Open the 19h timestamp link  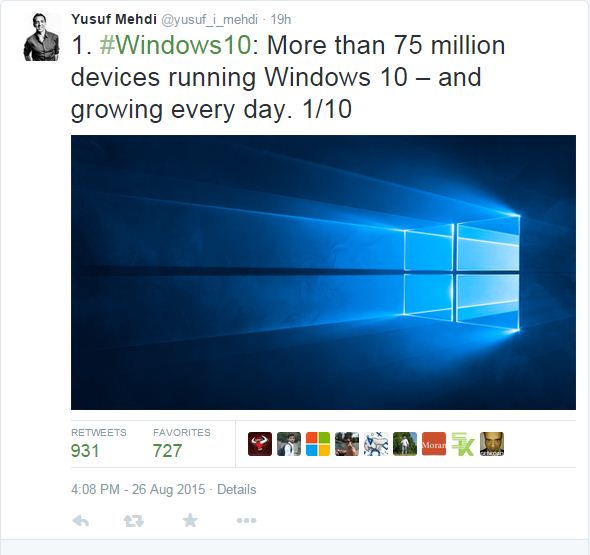pos(281,20)
